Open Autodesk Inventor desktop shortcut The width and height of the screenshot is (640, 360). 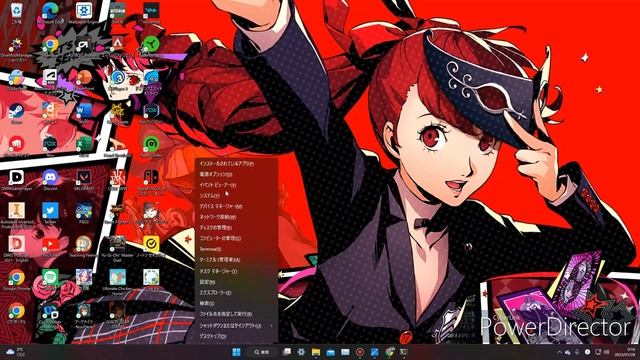tap(16, 215)
